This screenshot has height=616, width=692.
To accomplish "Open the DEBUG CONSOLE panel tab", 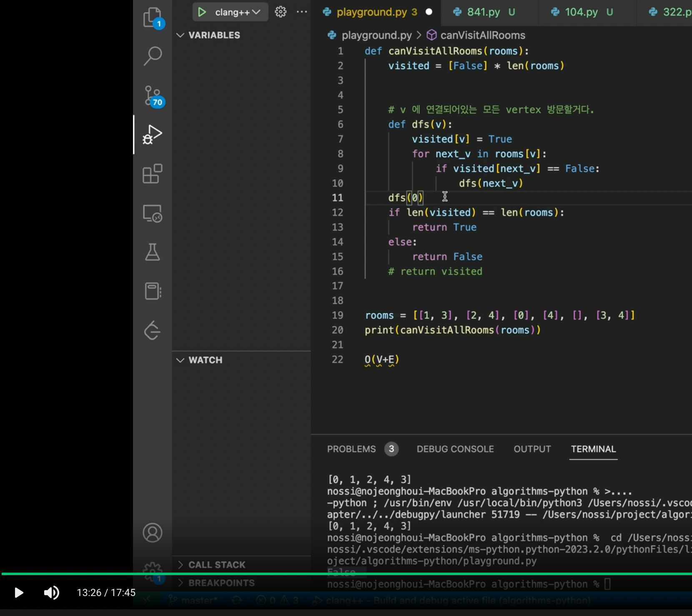I will coord(455,449).
